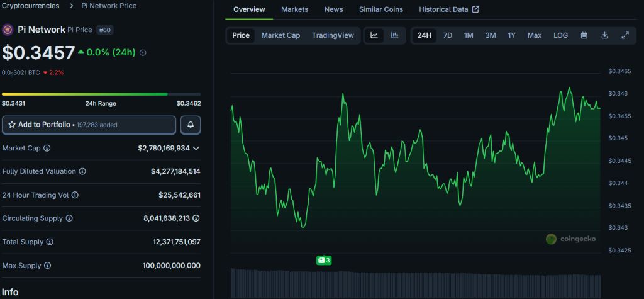Click 24 Hour Trading Vol info icon
This screenshot has height=299, width=644.
[75, 195]
